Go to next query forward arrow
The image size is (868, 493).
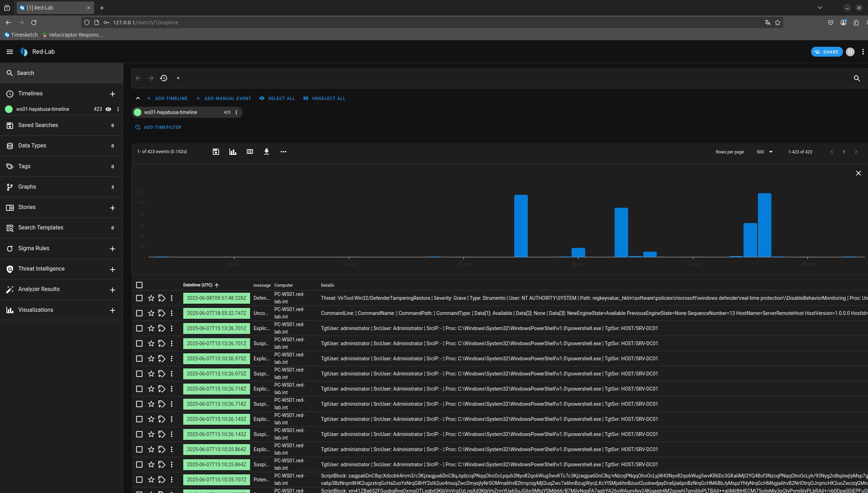(151, 78)
